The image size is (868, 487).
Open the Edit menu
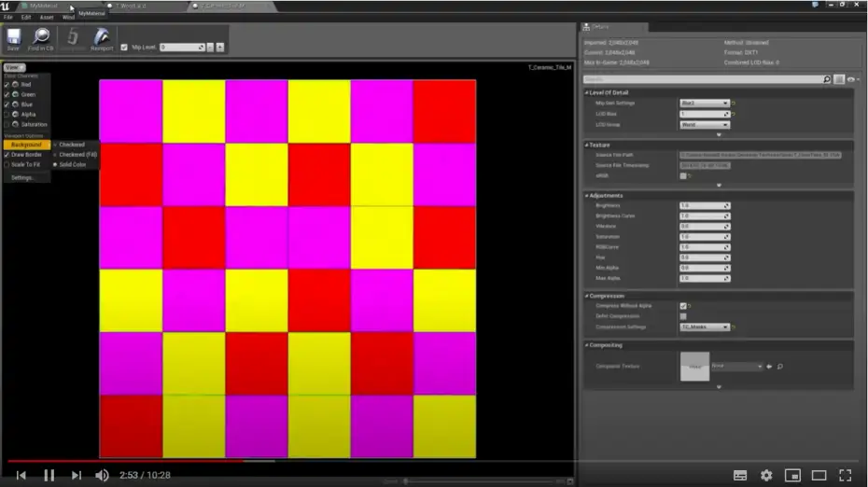pos(26,18)
